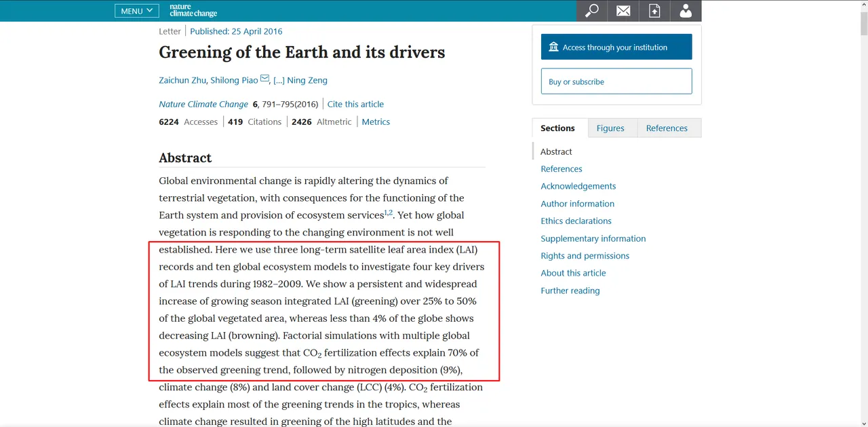
Task: Click the institution building icon
Action: click(554, 47)
